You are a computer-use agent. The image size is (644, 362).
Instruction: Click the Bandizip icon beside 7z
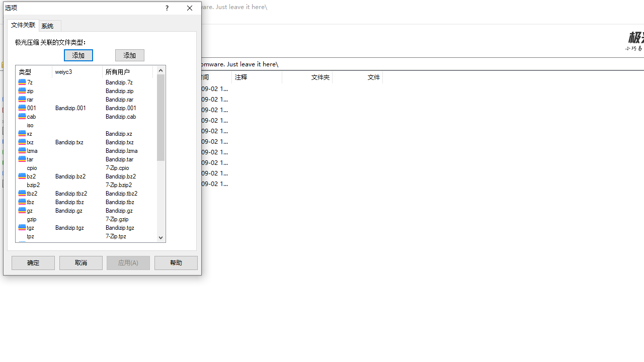coord(22,82)
